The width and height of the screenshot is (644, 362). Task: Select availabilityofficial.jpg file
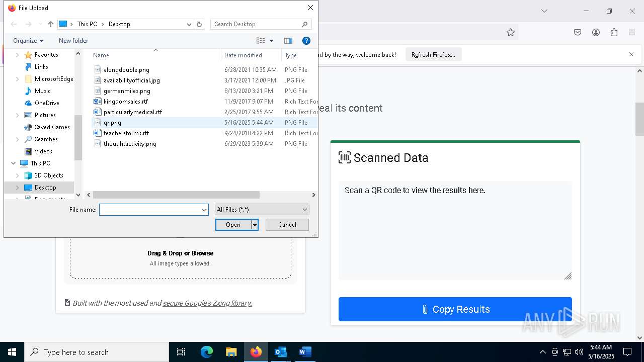click(x=131, y=80)
